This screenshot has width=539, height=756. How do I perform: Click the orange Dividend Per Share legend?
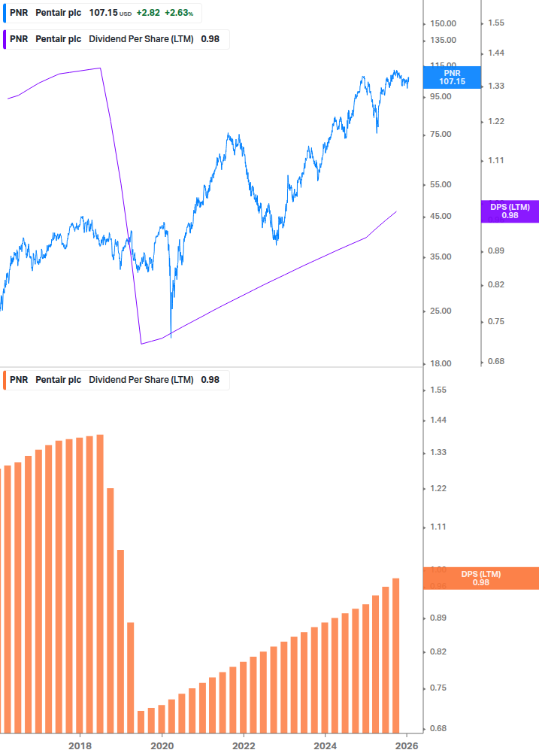[x=116, y=380]
